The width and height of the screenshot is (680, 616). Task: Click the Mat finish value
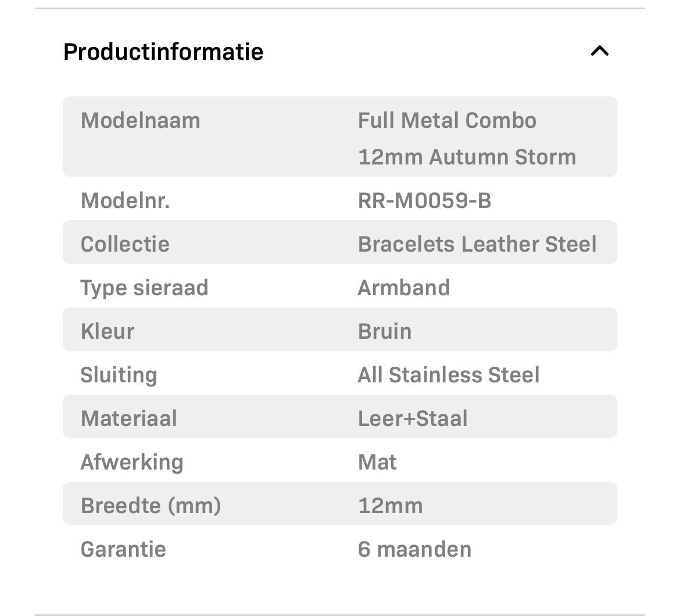(x=377, y=462)
